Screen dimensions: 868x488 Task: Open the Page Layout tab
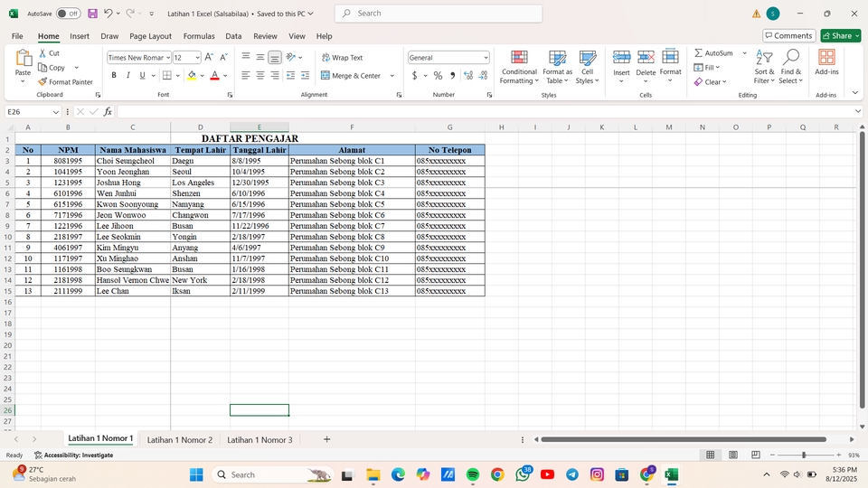click(x=150, y=36)
